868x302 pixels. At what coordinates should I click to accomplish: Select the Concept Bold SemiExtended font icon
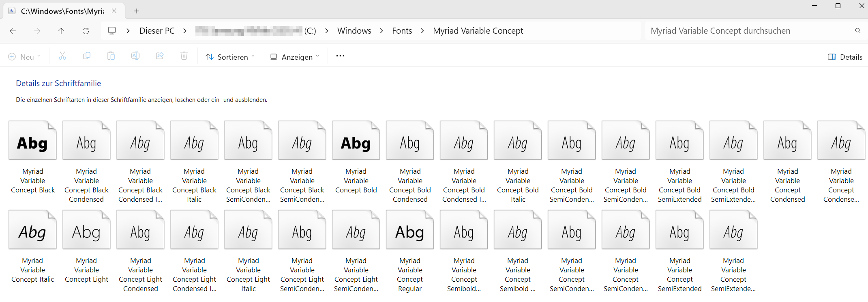(679, 140)
